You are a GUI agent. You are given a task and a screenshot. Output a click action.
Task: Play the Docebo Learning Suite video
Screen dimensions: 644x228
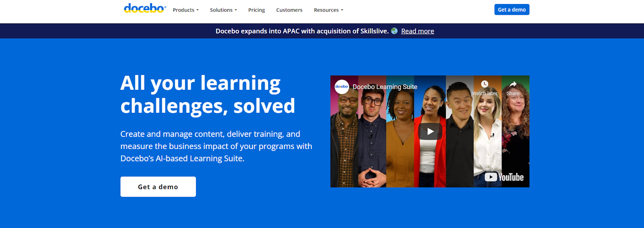pyautogui.click(x=430, y=131)
